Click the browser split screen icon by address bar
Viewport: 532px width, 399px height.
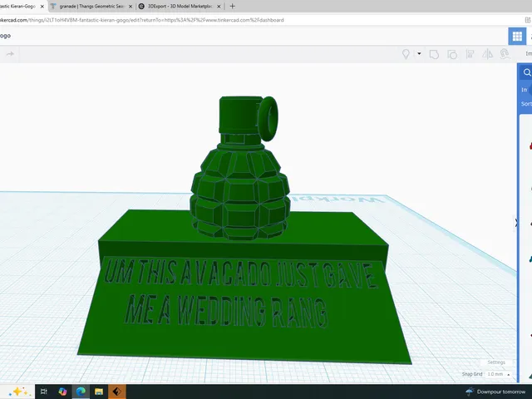pyautogui.click(x=528, y=20)
